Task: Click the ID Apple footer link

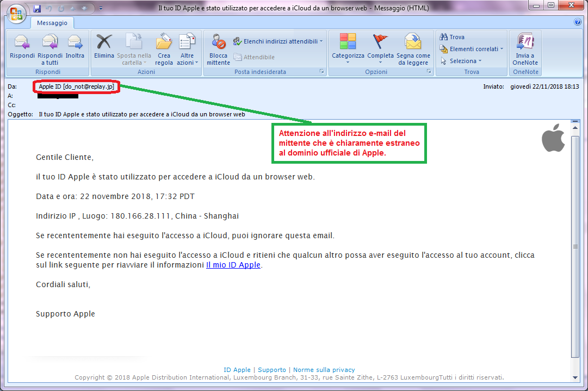Action: click(x=237, y=370)
